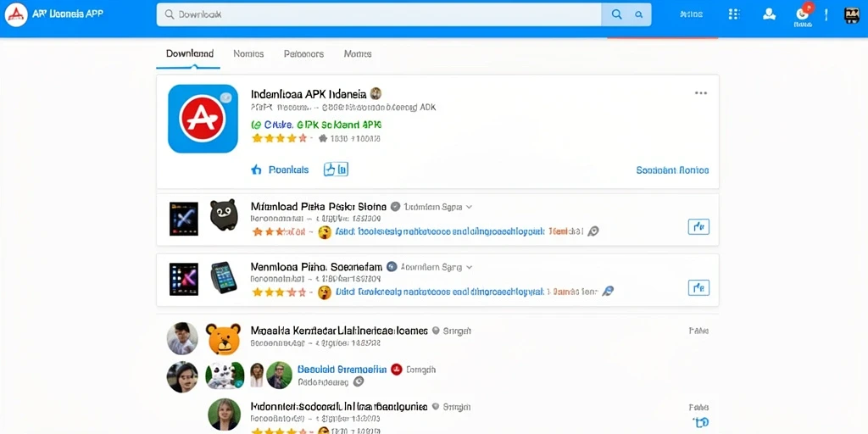868x434 pixels.
Task: Open the panda avatar
Action: tap(225, 376)
